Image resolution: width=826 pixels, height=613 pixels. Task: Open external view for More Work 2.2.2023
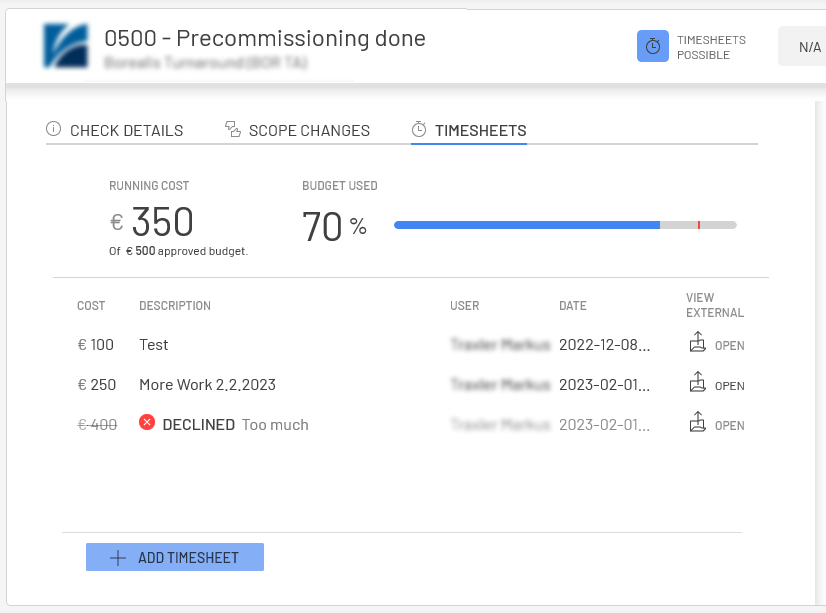[x=716, y=385]
